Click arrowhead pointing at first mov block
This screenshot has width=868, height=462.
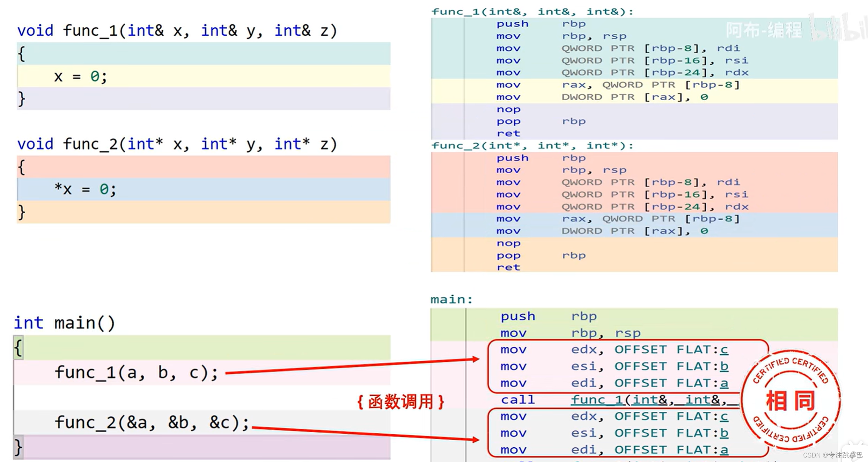tap(475, 359)
